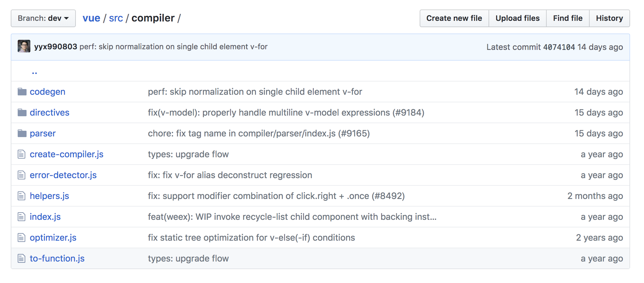Click the codegen folder icon
This screenshot has height=283, width=644.
tap(22, 92)
